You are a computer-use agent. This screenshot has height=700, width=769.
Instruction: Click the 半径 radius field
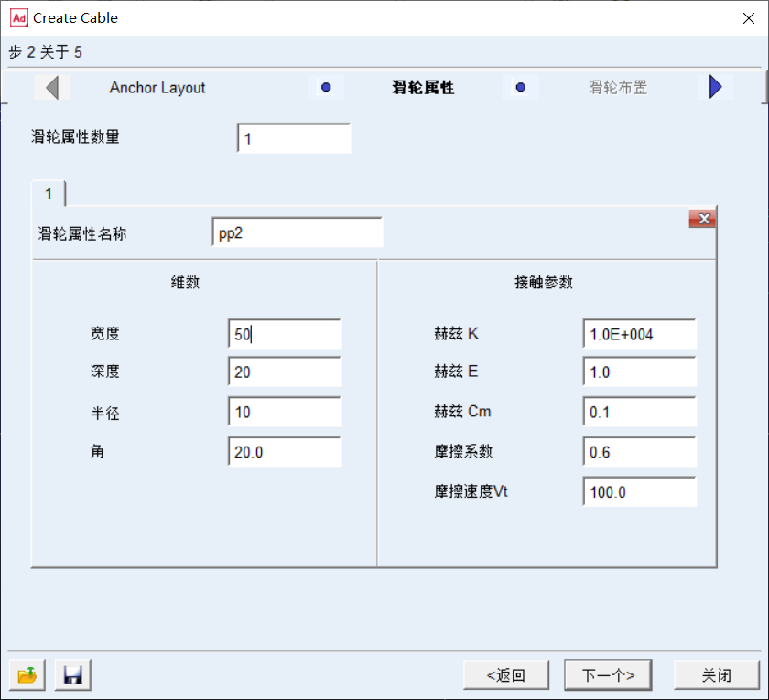click(285, 412)
